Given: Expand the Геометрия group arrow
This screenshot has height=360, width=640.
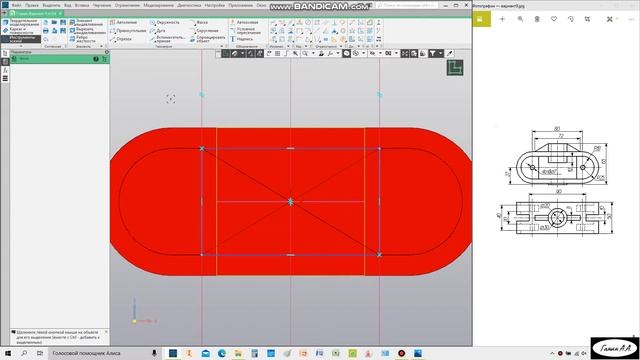Looking at the screenshot, I should tap(222, 46).
